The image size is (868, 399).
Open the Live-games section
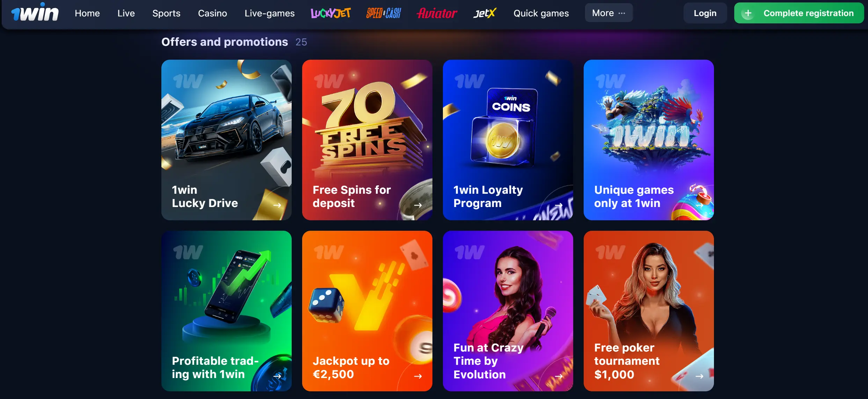(270, 13)
